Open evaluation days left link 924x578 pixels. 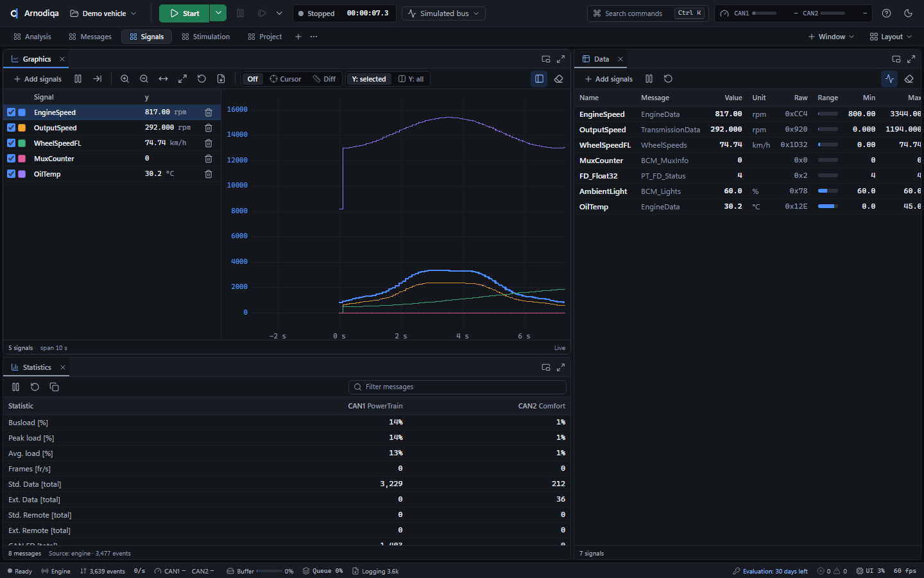770,571
